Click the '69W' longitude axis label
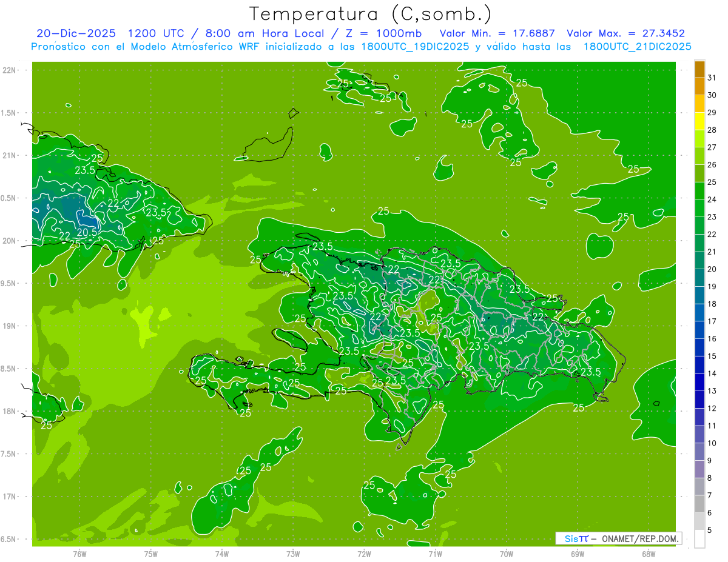Screen dimensions: 728x562 click(x=578, y=554)
